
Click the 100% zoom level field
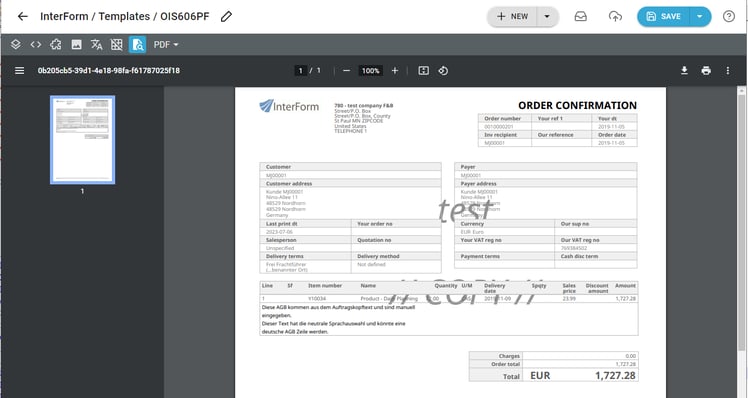click(x=370, y=71)
